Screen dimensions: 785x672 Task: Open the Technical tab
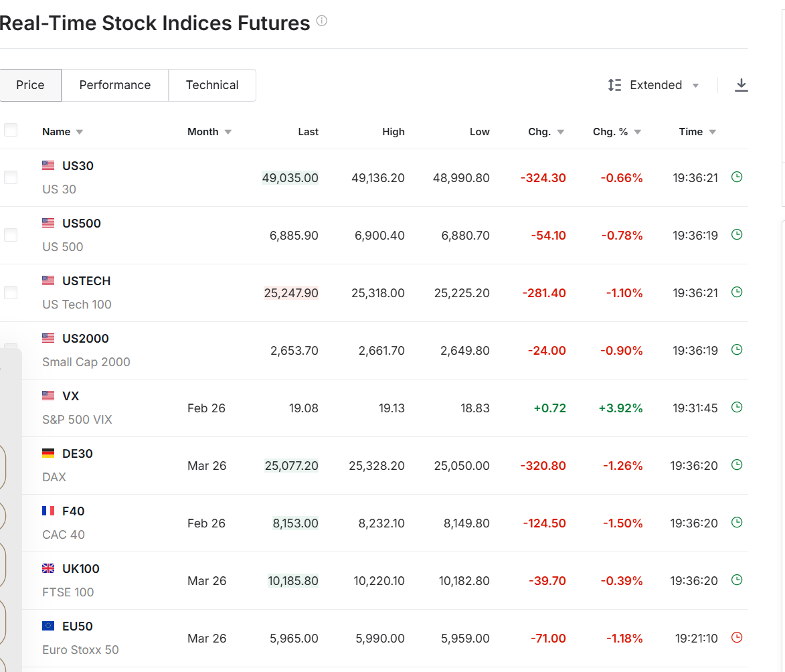[212, 85]
